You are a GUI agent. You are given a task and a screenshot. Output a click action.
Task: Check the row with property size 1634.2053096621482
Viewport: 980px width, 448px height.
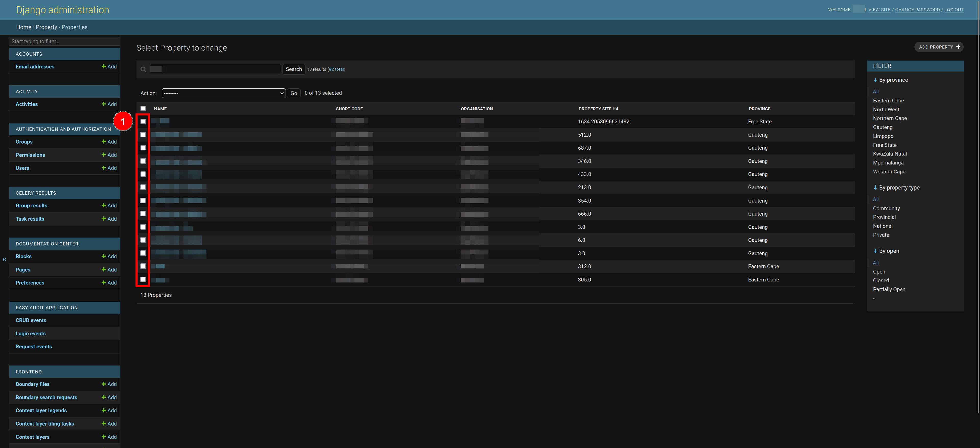click(143, 121)
